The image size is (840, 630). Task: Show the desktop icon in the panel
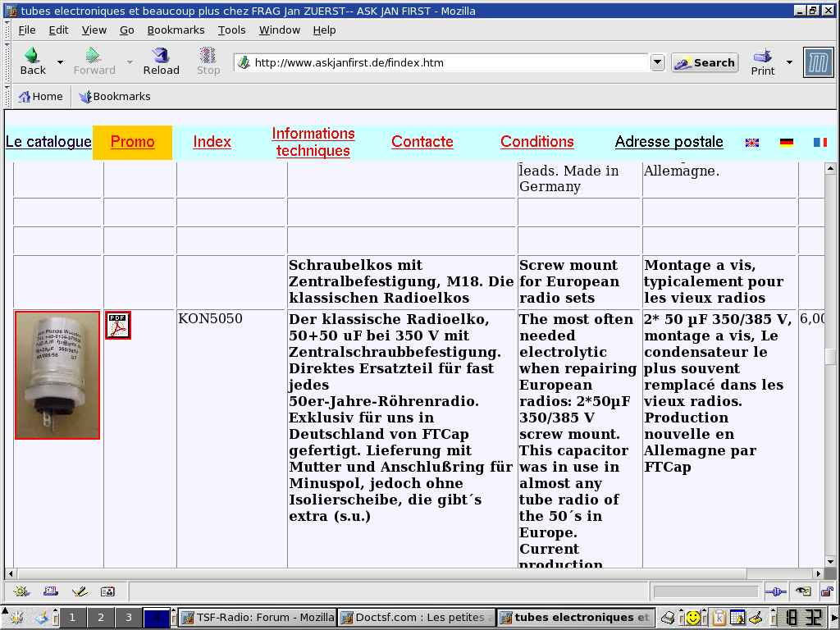tap(43, 618)
